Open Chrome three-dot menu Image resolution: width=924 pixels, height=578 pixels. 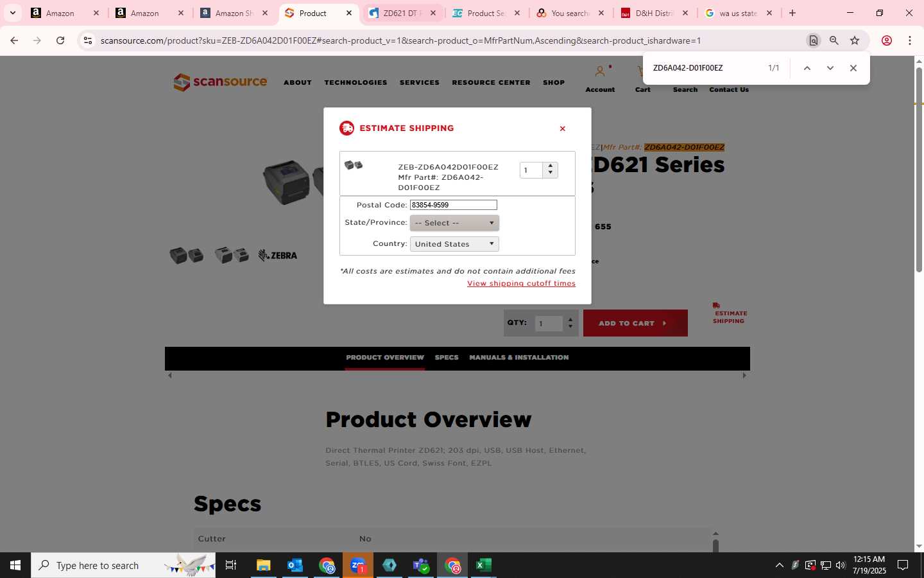point(910,40)
